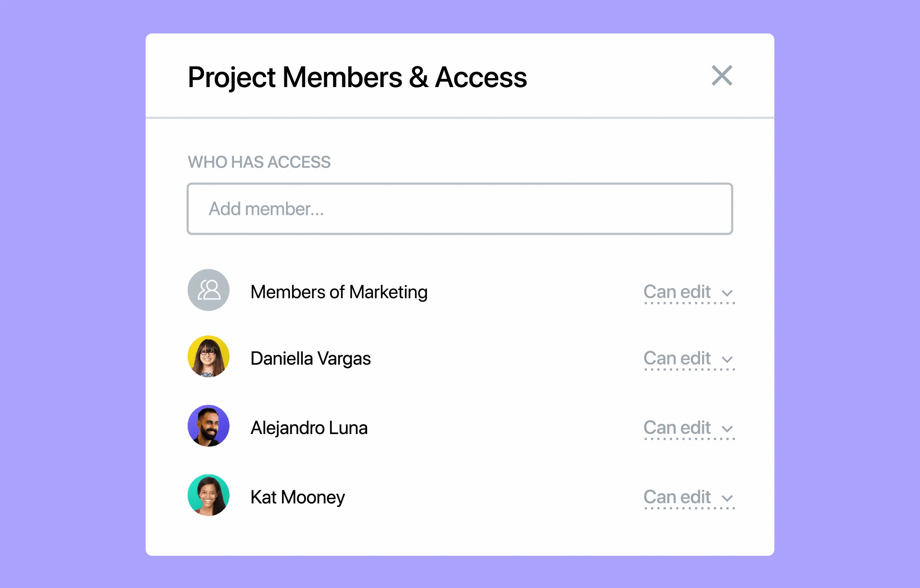Expand the Can edit menu for Alejandro Luna
The width and height of the screenshot is (920, 588).
688,428
